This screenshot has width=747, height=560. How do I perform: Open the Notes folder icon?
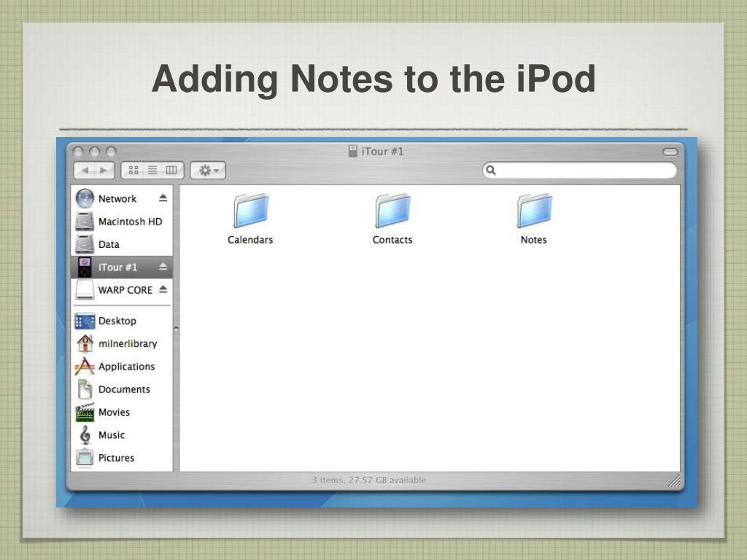pos(535,211)
